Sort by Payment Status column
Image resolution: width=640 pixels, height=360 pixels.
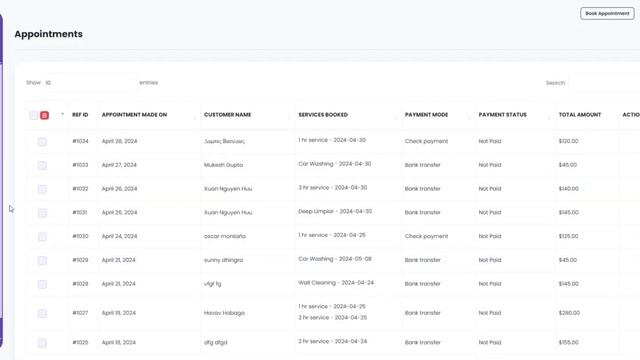[502, 115]
